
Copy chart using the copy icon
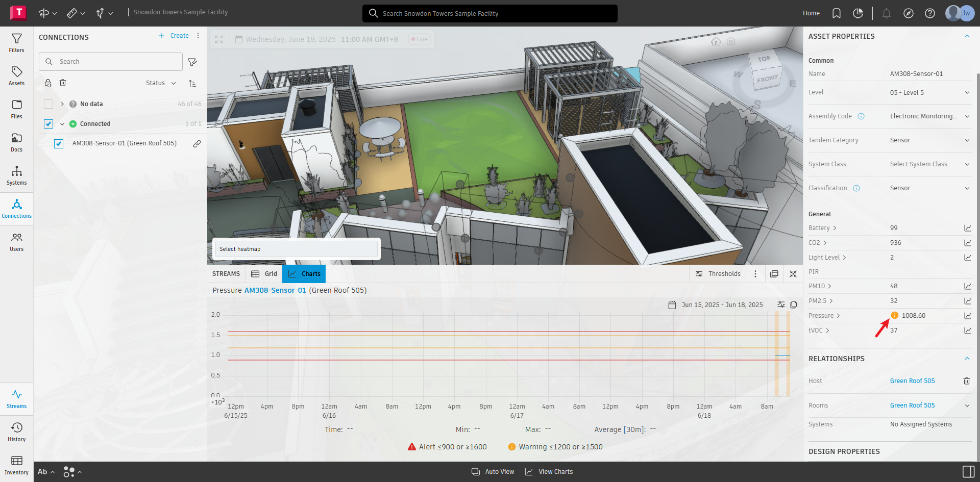coord(794,305)
